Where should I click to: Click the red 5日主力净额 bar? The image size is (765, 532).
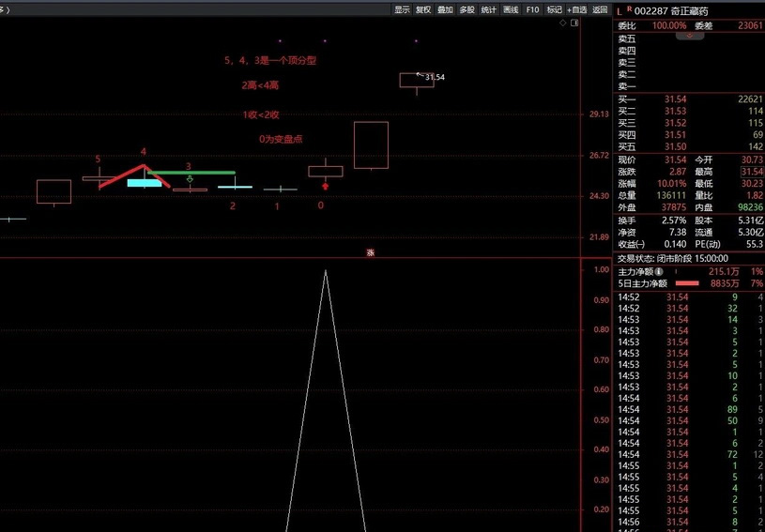(x=688, y=282)
